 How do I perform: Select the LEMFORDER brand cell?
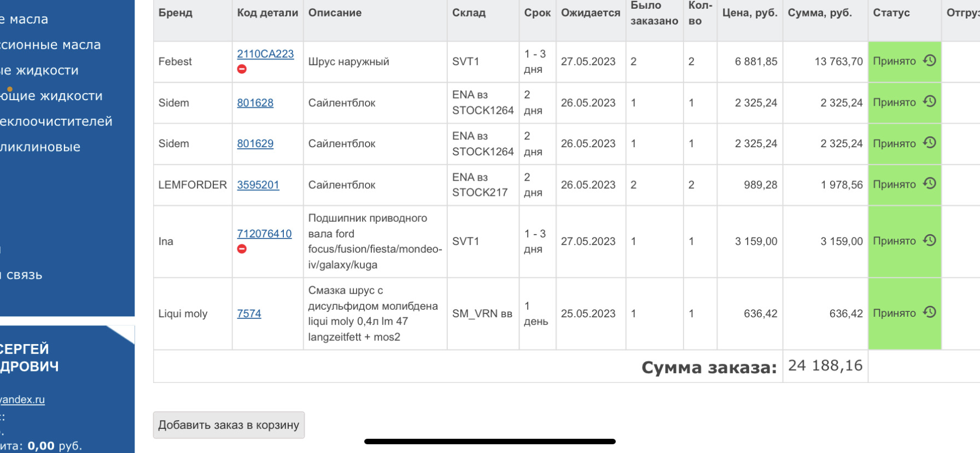[x=192, y=185]
